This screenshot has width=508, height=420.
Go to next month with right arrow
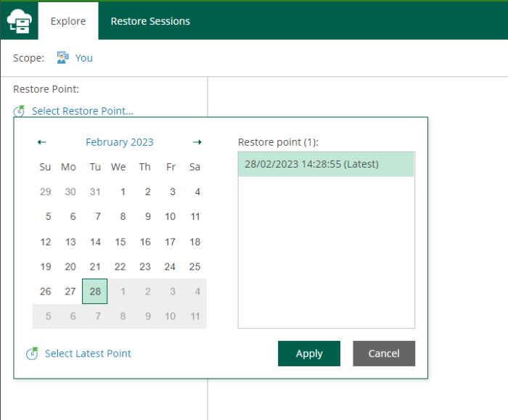(197, 142)
